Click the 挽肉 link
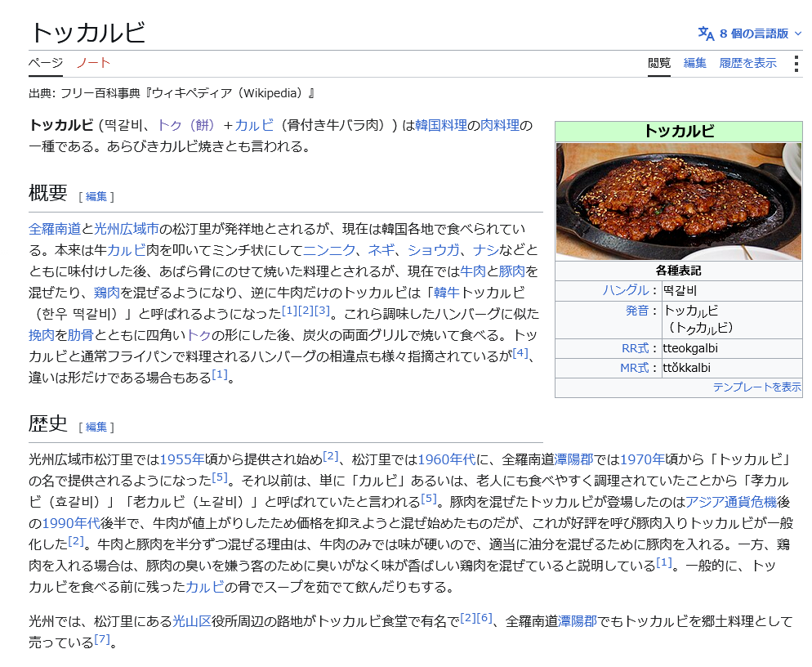 42,335
